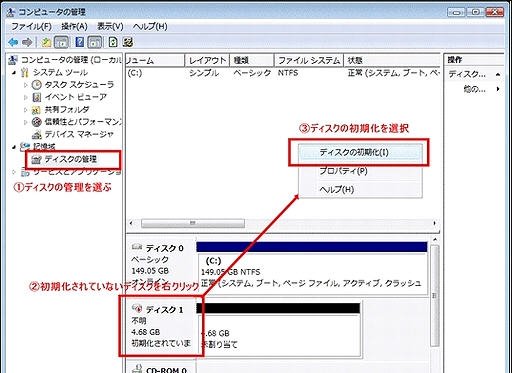The image size is (512, 373).
Task: Open the 表示(V) menu
Action: pyautogui.click(x=110, y=26)
